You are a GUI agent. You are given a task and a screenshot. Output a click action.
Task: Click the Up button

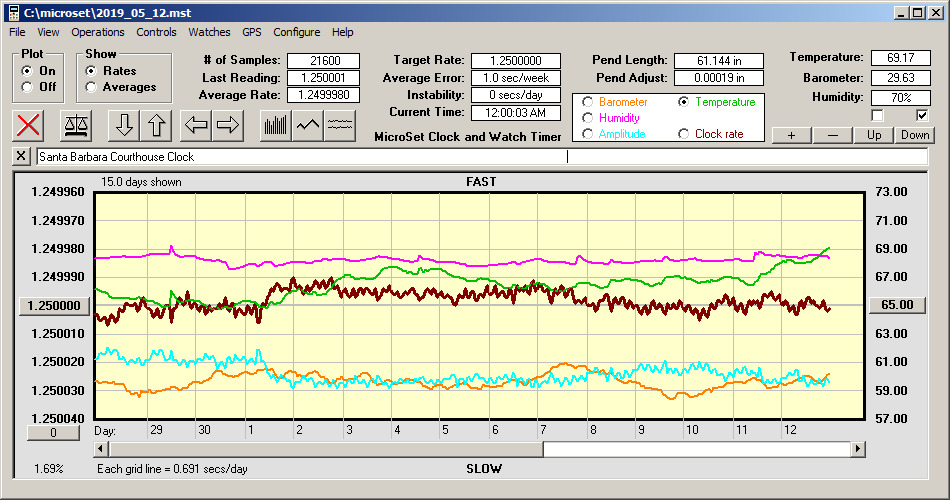(x=874, y=135)
